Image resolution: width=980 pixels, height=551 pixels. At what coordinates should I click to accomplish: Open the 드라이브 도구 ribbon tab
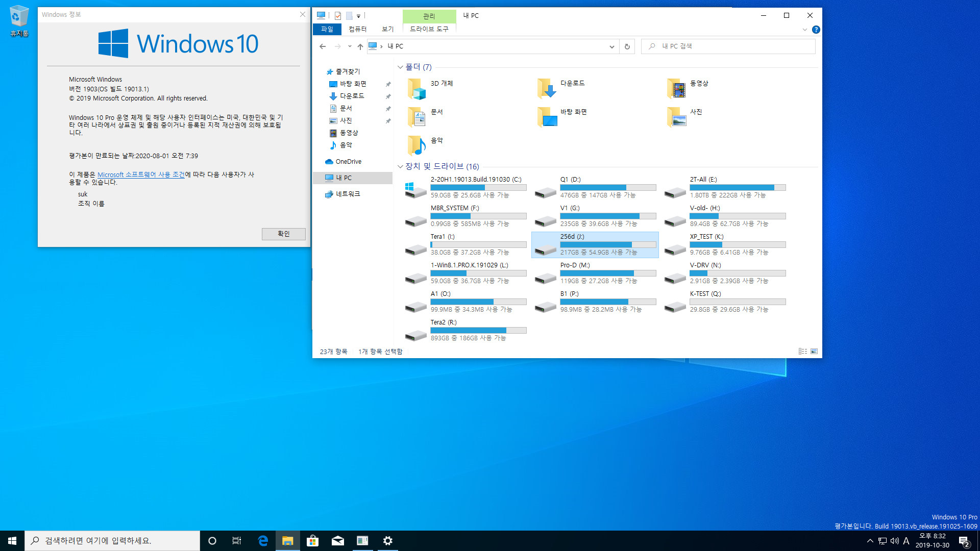[x=429, y=29]
